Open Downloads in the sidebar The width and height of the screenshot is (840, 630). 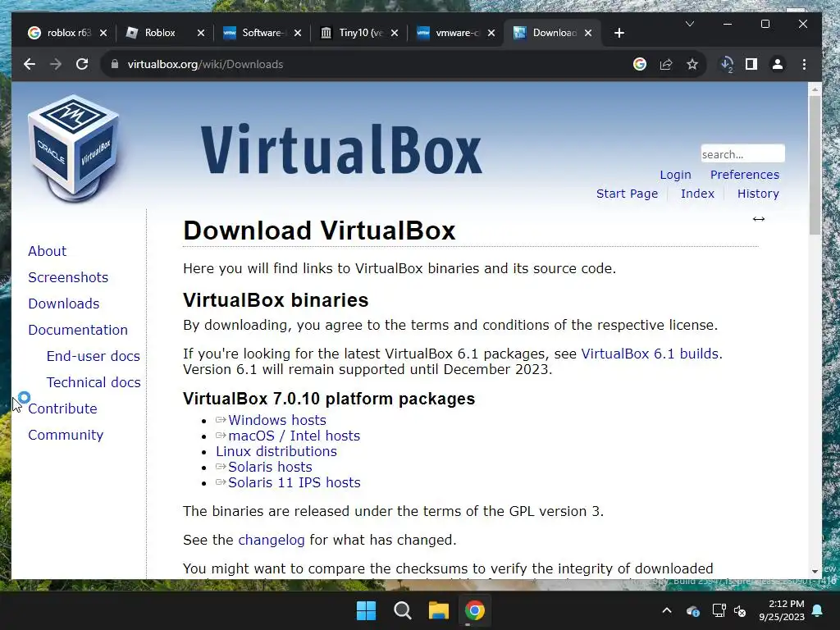[64, 304]
